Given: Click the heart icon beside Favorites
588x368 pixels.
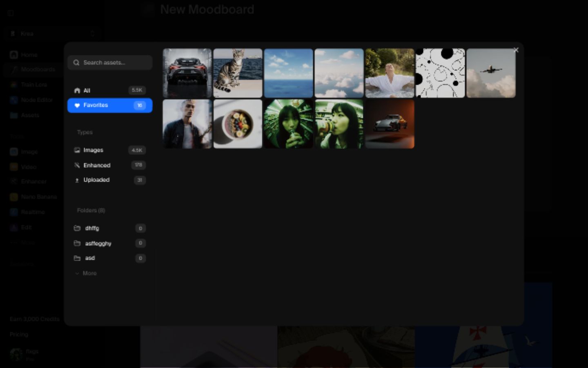Looking at the screenshot, I should click(x=77, y=105).
